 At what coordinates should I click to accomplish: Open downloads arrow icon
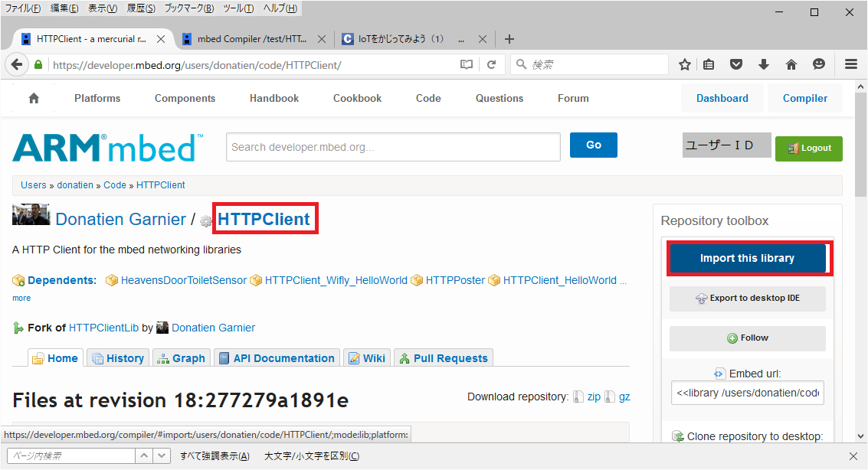click(x=764, y=65)
